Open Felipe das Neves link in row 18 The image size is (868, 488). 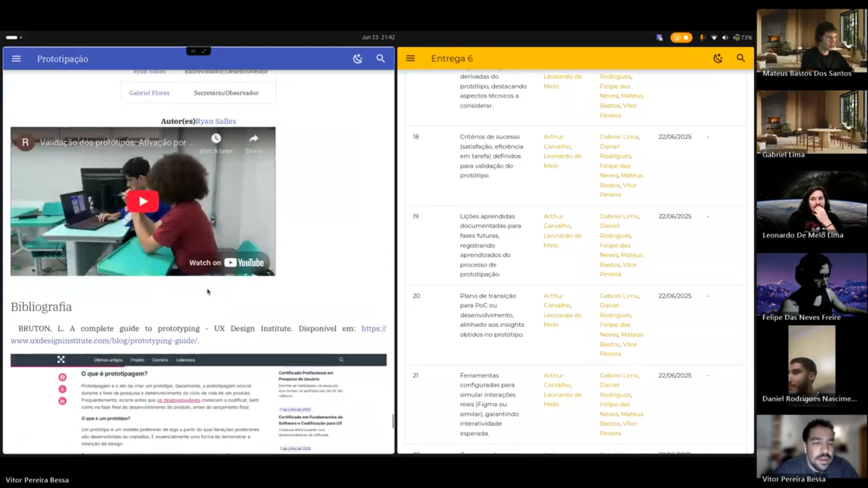pos(615,170)
